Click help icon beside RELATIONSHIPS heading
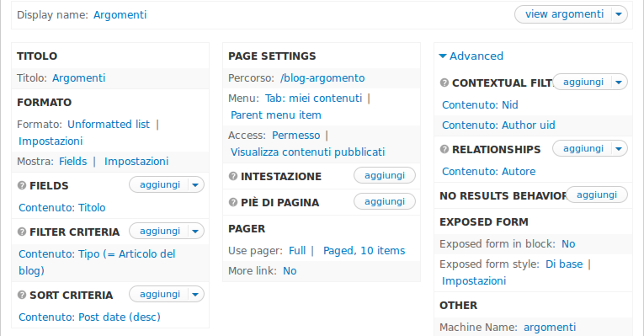Viewport: 644px width, 336px height. tap(444, 150)
